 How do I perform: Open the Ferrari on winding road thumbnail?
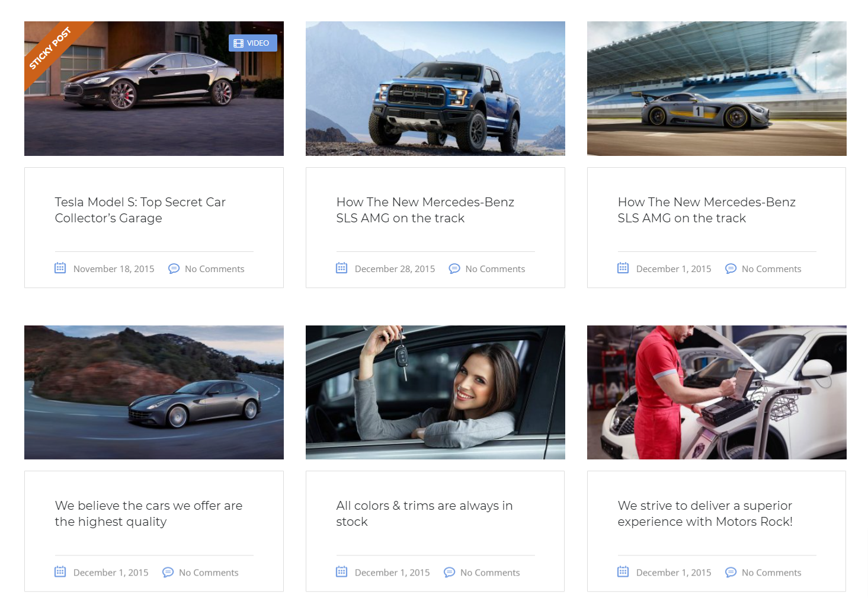tap(154, 392)
